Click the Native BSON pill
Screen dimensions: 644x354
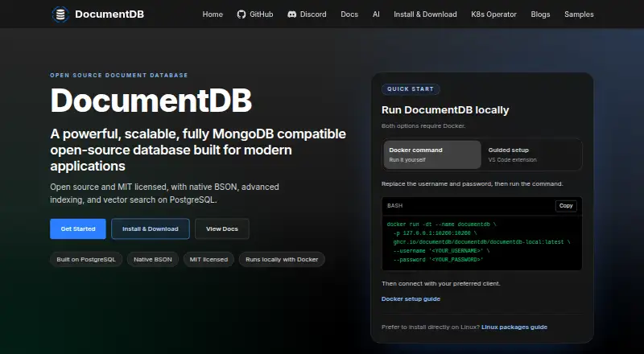coord(153,260)
